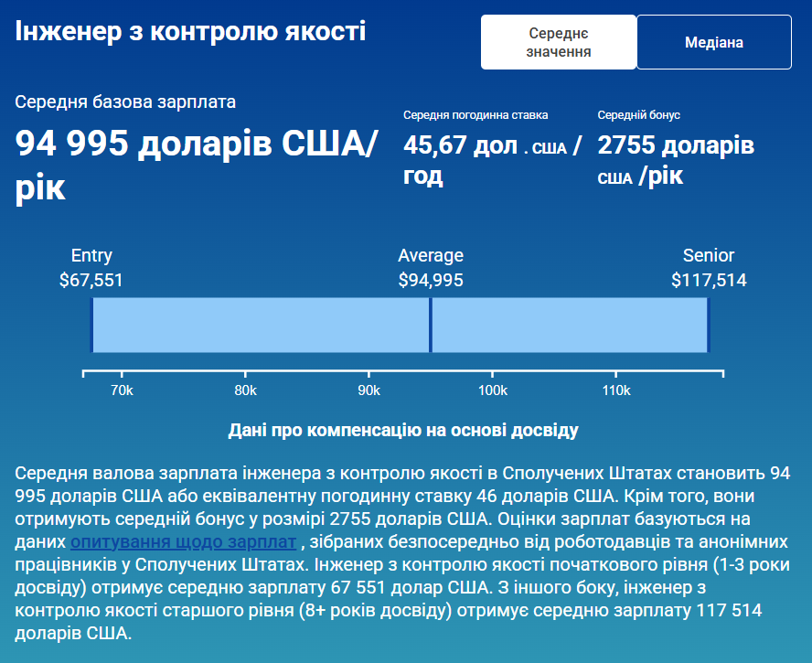Screen dimensions: 812x663
Task: Select the 90k mark on salary axis
Action: point(369,391)
